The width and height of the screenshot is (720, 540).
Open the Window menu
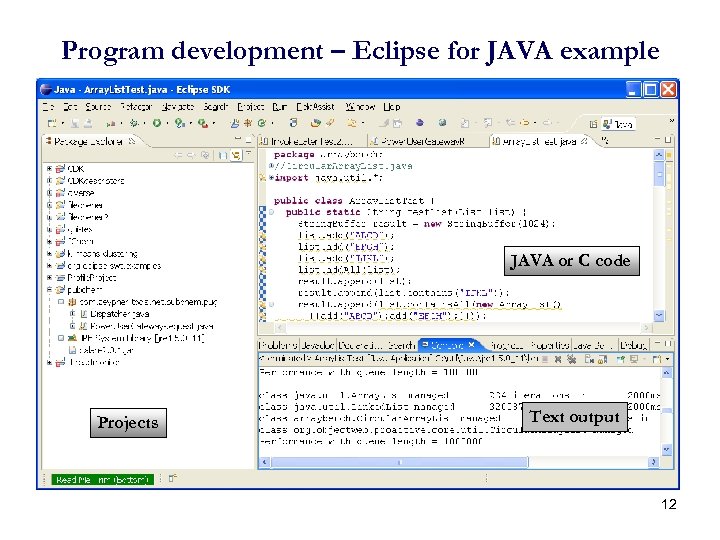pyautogui.click(x=360, y=107)
